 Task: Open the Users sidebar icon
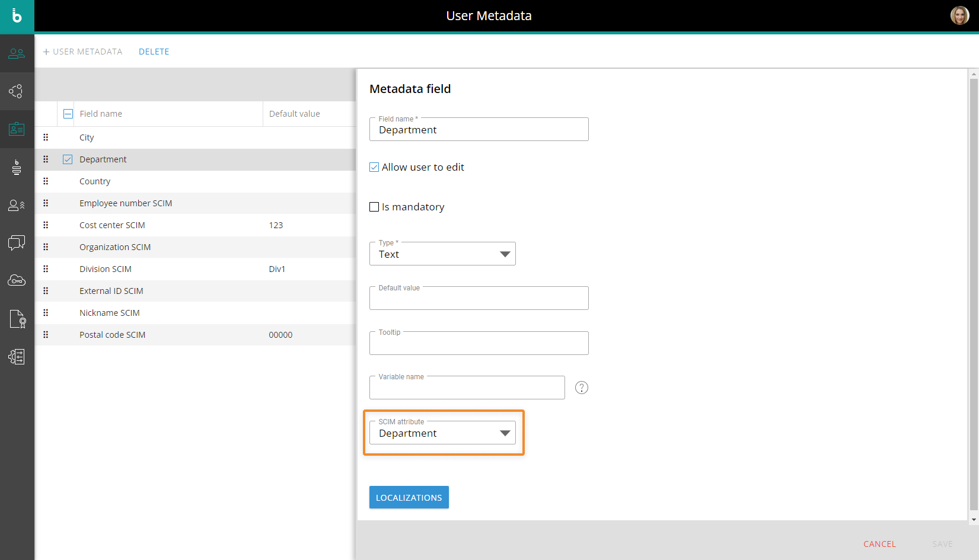click(17, 54)
